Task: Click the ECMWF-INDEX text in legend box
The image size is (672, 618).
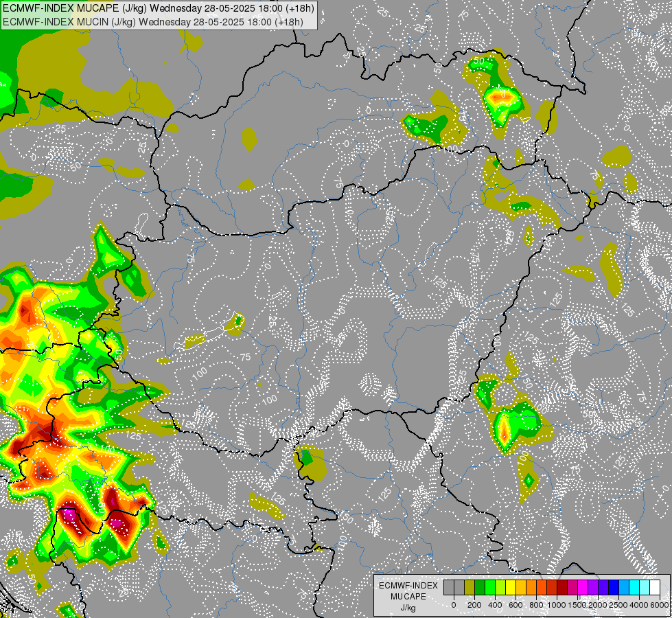Action: coord(408,586)
